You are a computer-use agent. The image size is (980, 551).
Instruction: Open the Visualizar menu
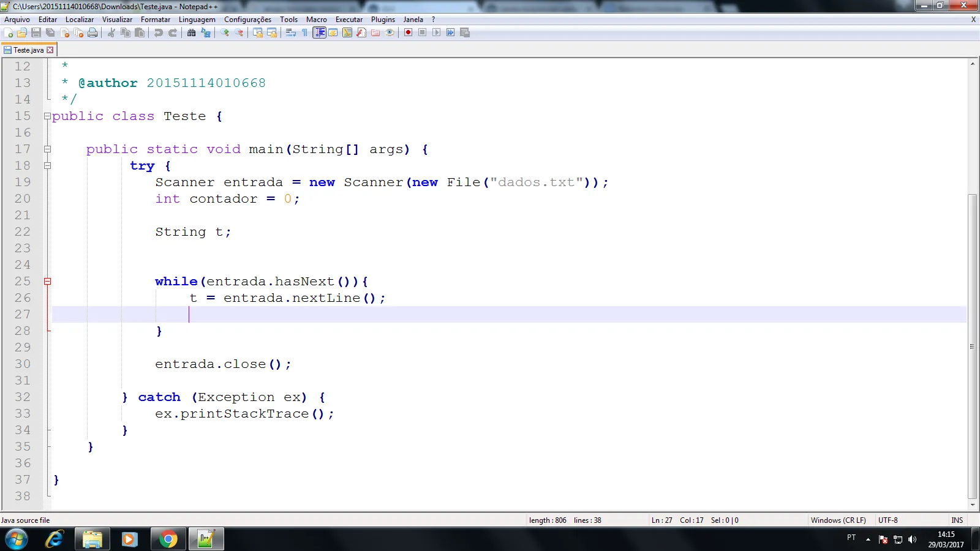point(117,20)
